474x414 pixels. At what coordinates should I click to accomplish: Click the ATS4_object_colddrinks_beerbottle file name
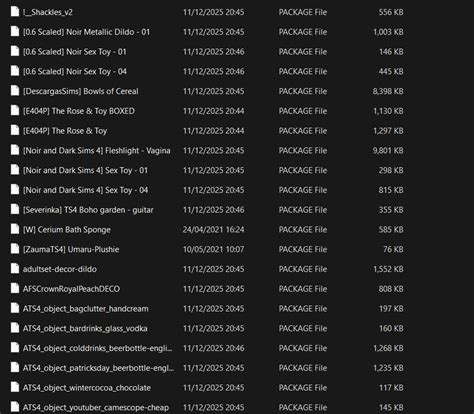point(98,348)
